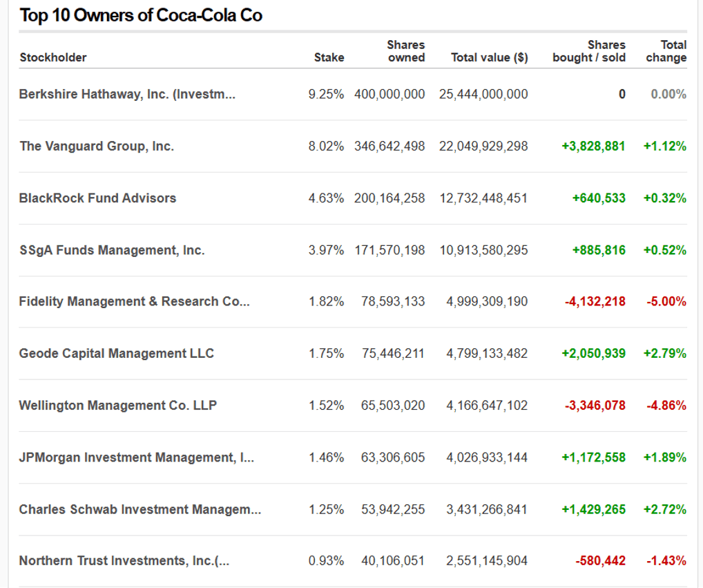Click shares owned 200,164,258
The height and width of the screenshot is (588, 703).
click(x=389, y=198)
